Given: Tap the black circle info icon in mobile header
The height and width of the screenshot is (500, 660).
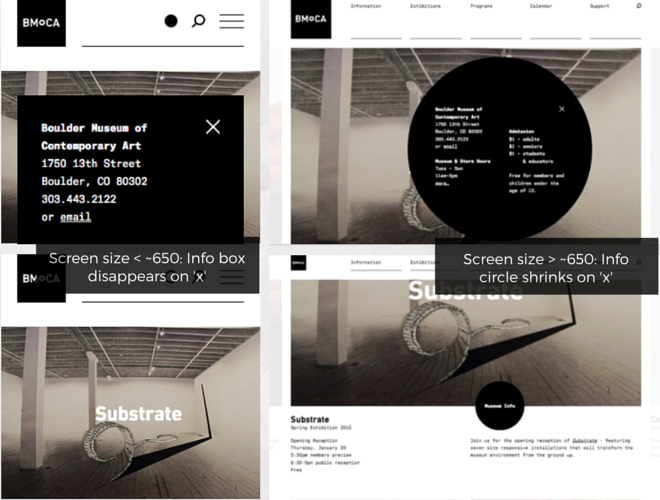Looking at the screenshot, I should click(x=171, y=21).
